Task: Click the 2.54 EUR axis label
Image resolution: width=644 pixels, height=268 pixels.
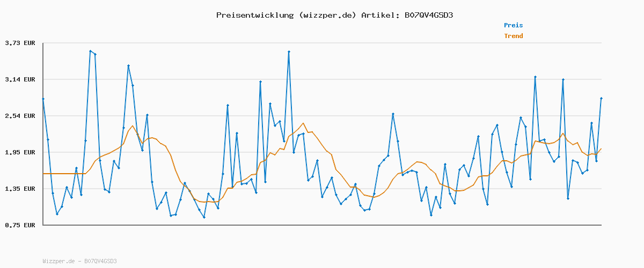Action: (x=20, y=116)
